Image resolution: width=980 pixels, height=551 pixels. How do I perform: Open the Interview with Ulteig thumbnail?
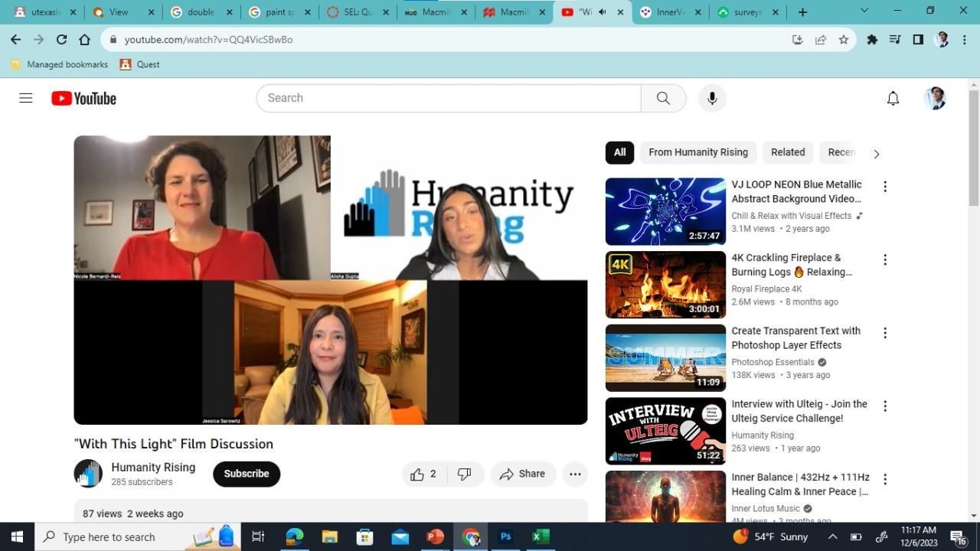(x=665, y=431)
